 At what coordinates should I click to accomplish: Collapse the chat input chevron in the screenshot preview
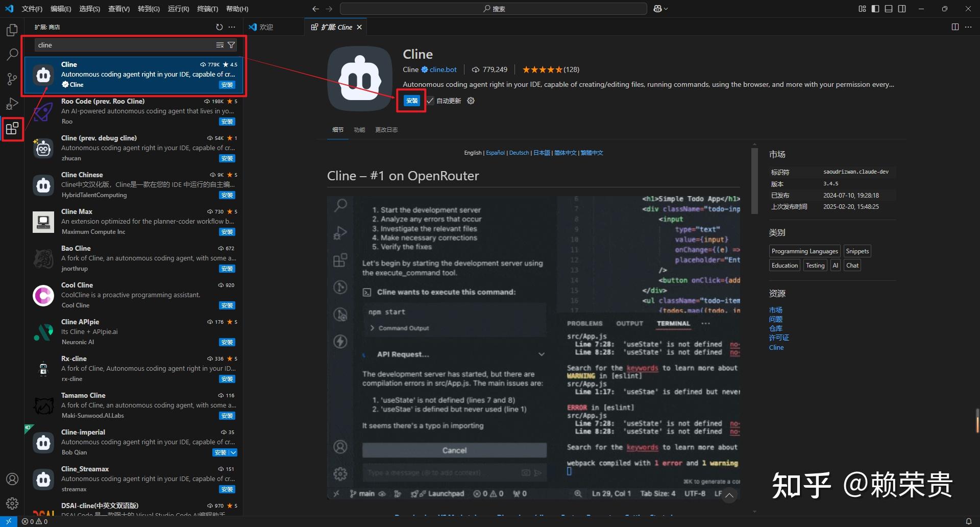coord(729,495)
